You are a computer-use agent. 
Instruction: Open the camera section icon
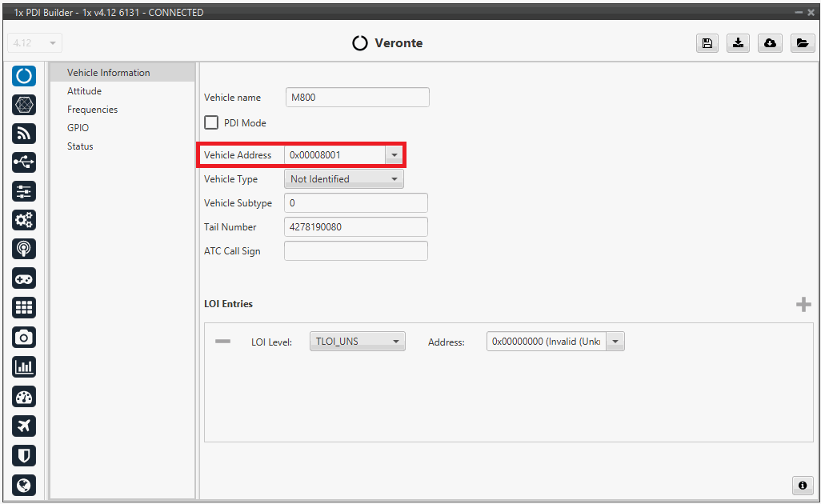click(24, 338)
